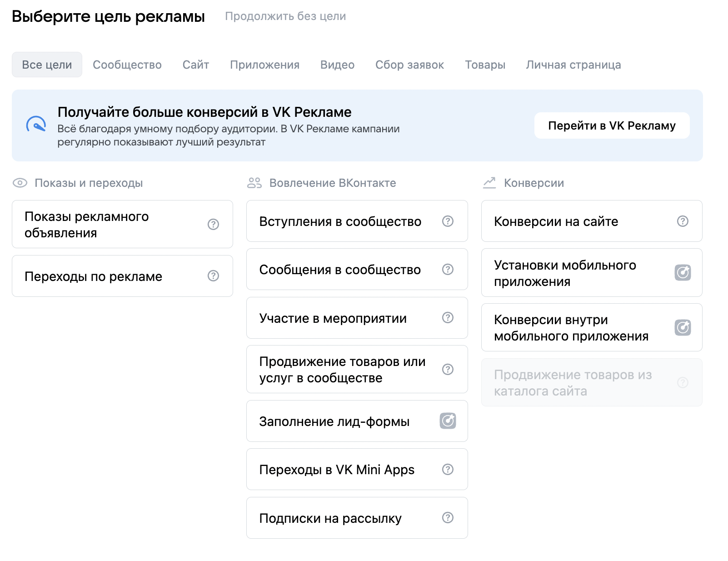The image size is (728, 561).
Task: Click question mark beside Сообщения в сообщество
Action: (448, 270)
